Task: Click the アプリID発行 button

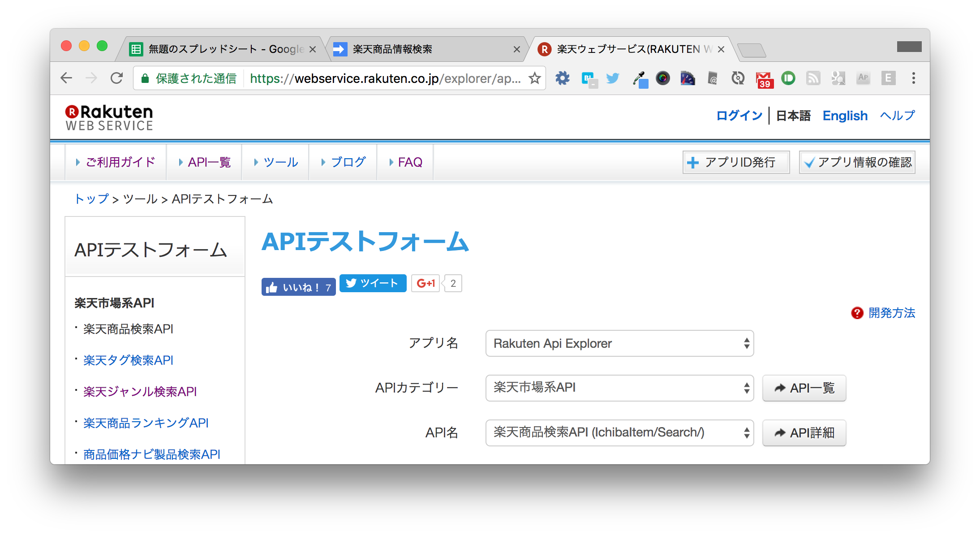Action: tap(736, 162)
